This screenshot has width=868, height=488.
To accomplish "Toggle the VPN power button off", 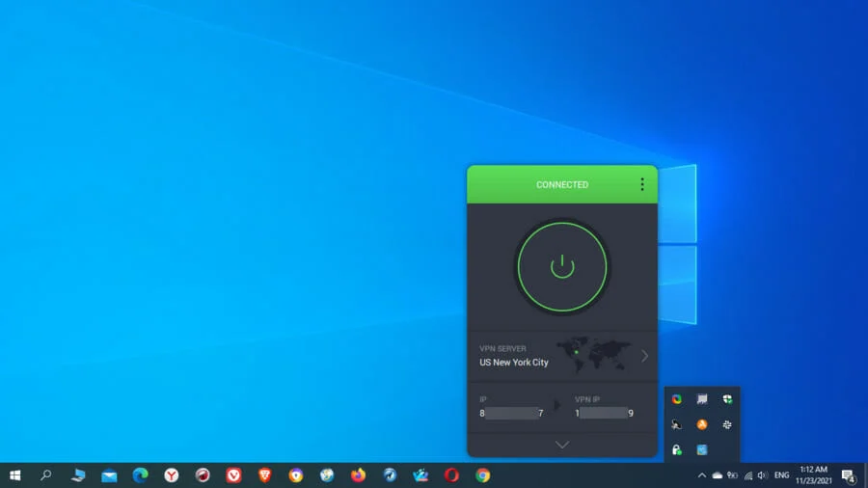I will point(562,267).
